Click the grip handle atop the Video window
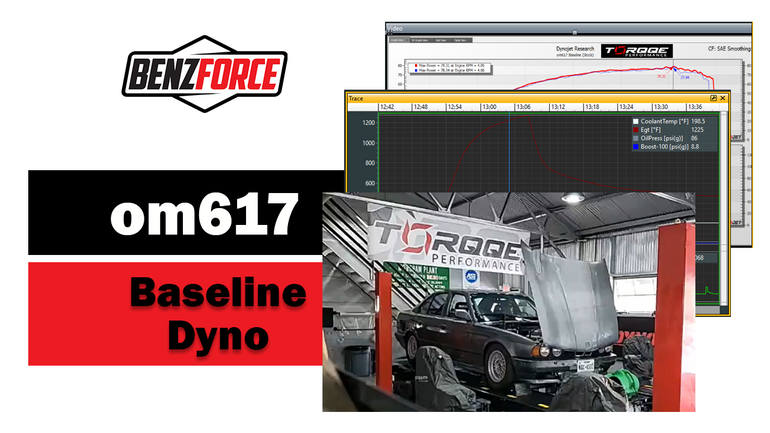This screenshot has height=433, width=770. click(x=575, y=32)
